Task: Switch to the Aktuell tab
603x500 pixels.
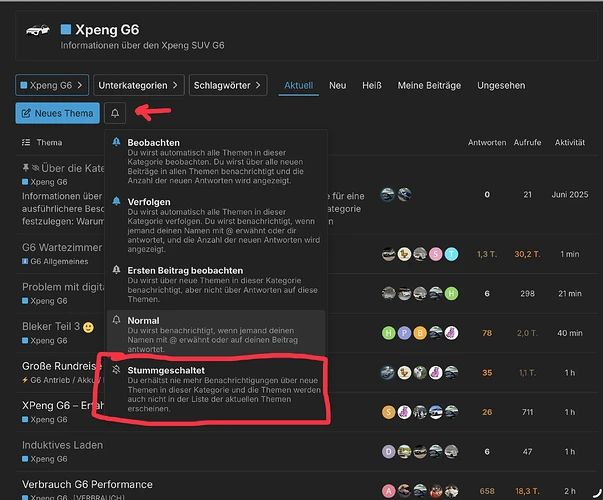Action: 298,85
